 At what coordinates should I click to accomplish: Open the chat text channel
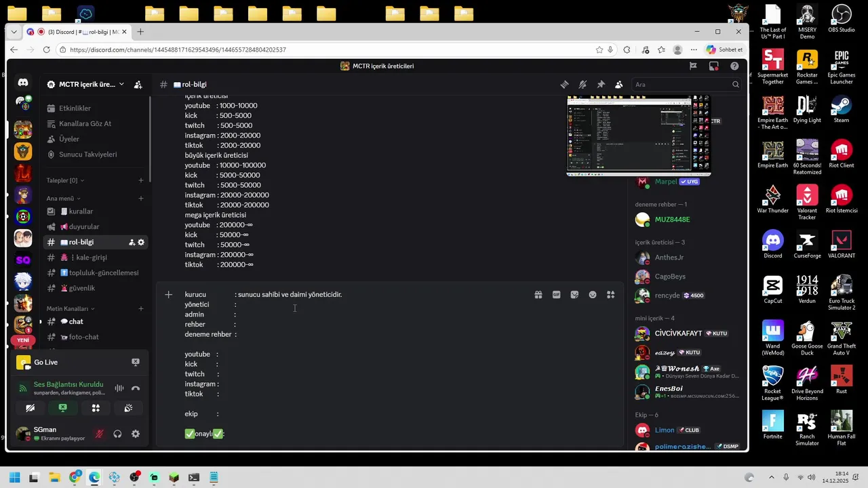pos(94,322)
